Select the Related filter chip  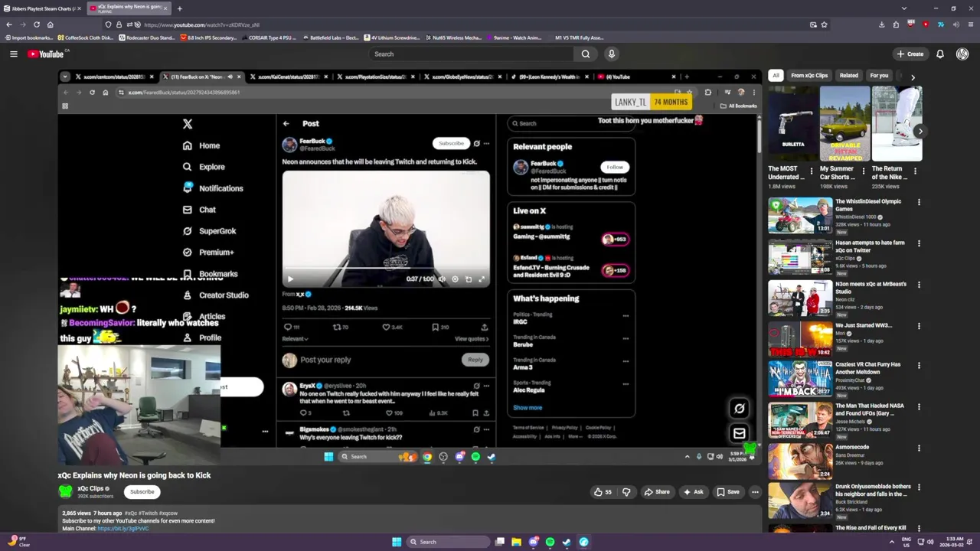coord(848,76)
